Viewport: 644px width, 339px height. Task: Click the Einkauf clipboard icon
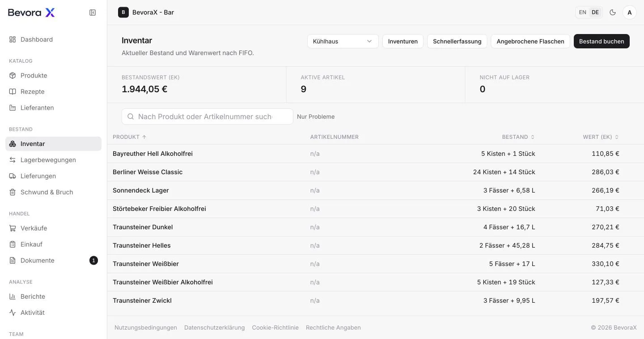(13, 244)
